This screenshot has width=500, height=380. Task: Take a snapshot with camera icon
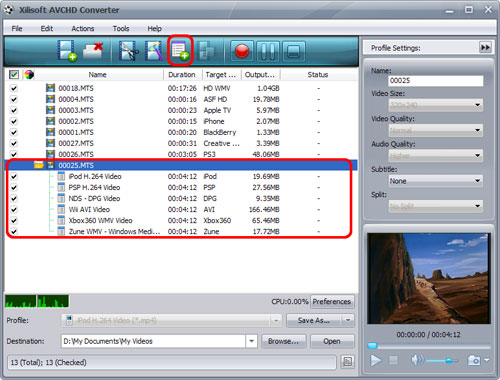[474, 360]
